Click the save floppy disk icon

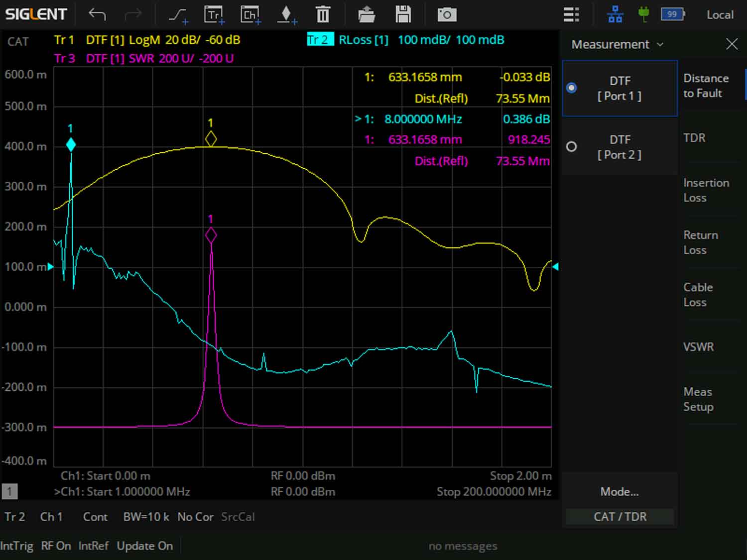pos(403,15)
